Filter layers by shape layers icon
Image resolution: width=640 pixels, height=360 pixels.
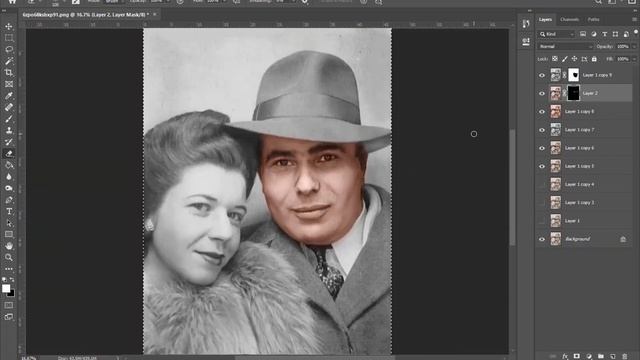[x=615, y=34]
